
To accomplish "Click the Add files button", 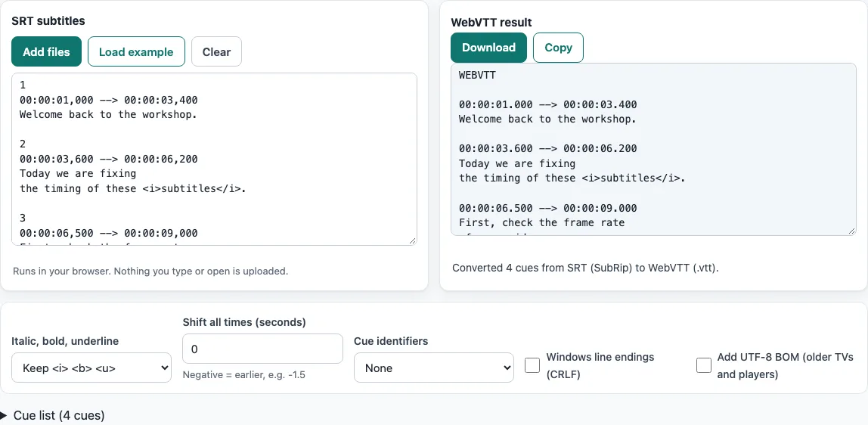I will coord(47,51).
